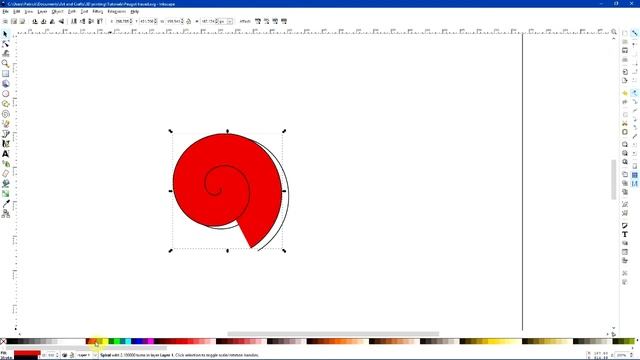This screenshot has height=360, width=640.
Task: Open the Extensions menu
Action: (116, 12)
